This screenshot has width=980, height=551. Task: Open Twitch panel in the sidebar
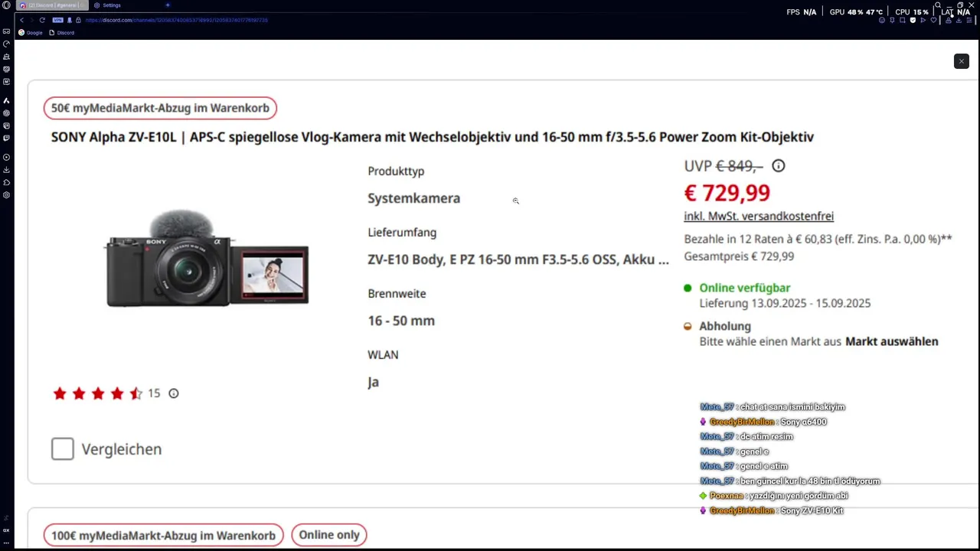pyautogui.click(x=6, y=139)
